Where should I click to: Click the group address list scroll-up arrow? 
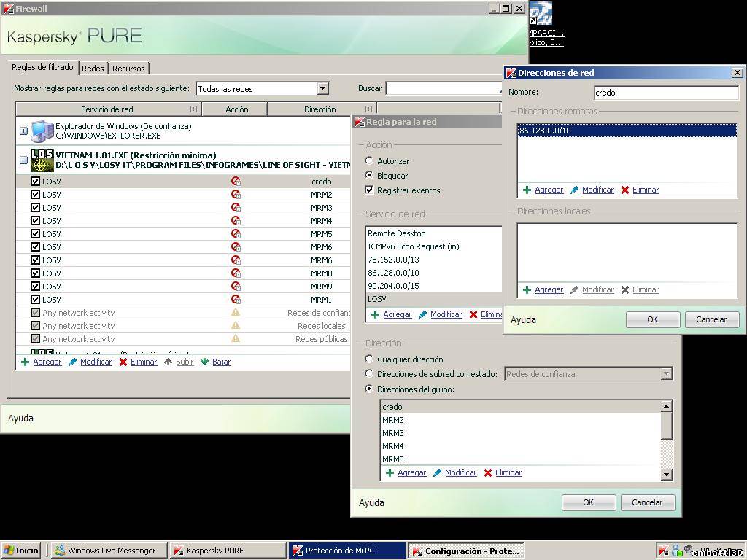667,406
